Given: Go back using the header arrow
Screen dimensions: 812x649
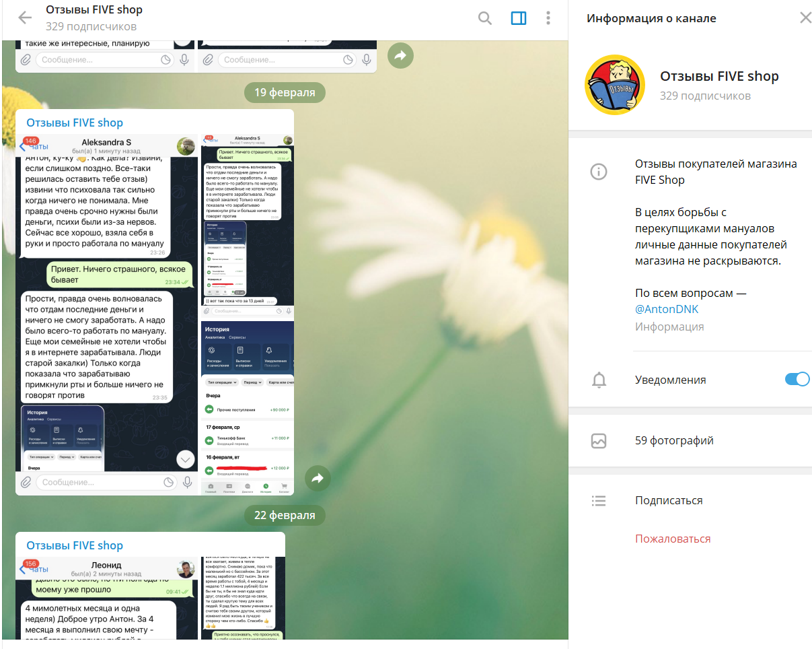Looking at the screenshot, I should click(x=25, y=18).
